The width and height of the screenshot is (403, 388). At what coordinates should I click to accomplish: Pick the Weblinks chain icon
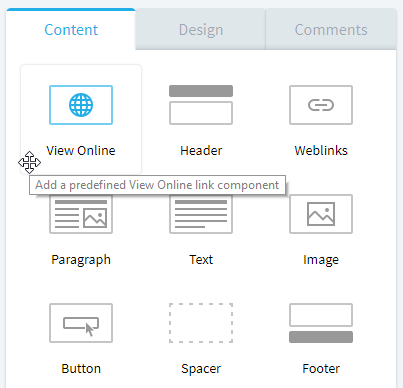coord(321,105)
